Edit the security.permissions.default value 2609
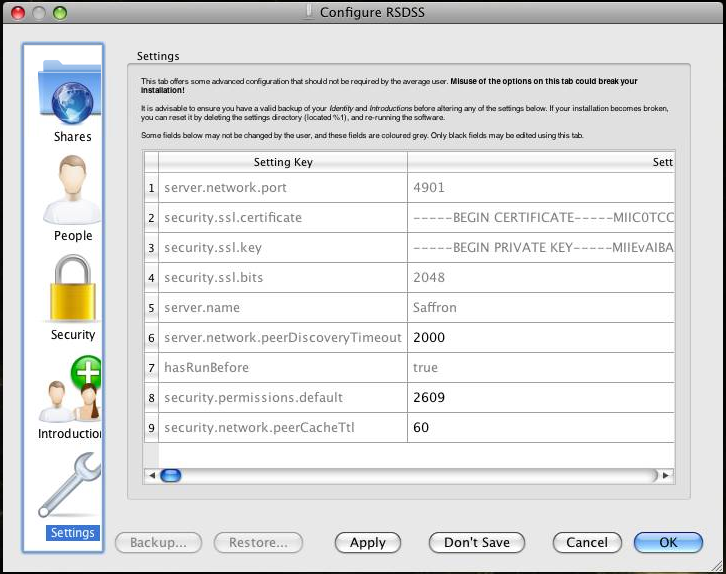Image resolution: width=726 pixels, height=574 pixels. tap(540, 397)
